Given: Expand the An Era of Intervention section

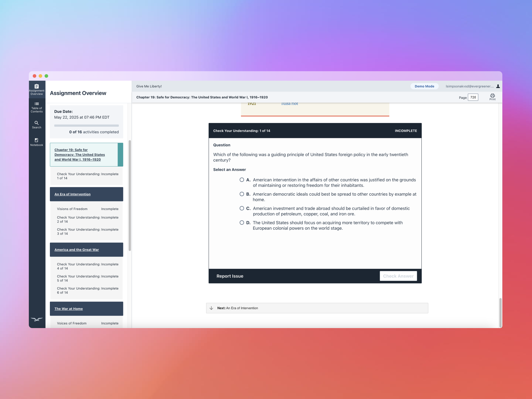Looking at the screenshot, I should point(73,194).
